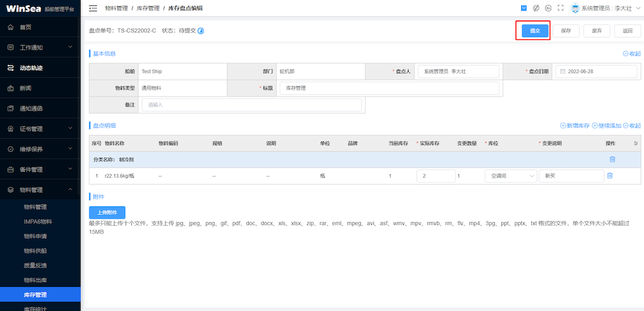Select the active 库存管理 submenu item
The width and height of the screenshot is (644, 311).
pyautogui.click(x=41, y=294)
